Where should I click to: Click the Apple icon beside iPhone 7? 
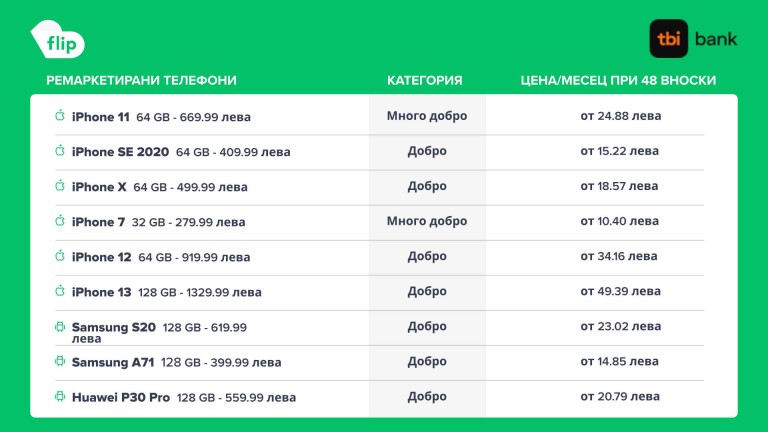point(60,221)
